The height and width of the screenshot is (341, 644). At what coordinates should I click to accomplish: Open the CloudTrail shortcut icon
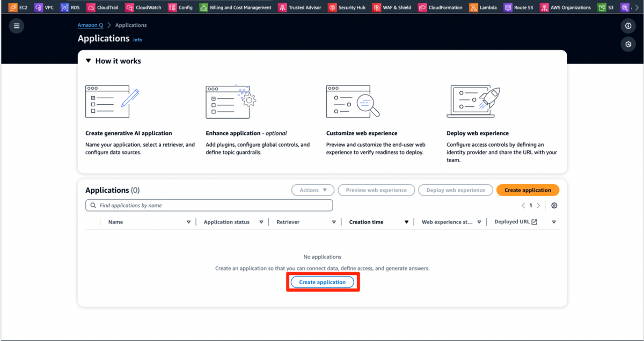click(x=91, y=8)
